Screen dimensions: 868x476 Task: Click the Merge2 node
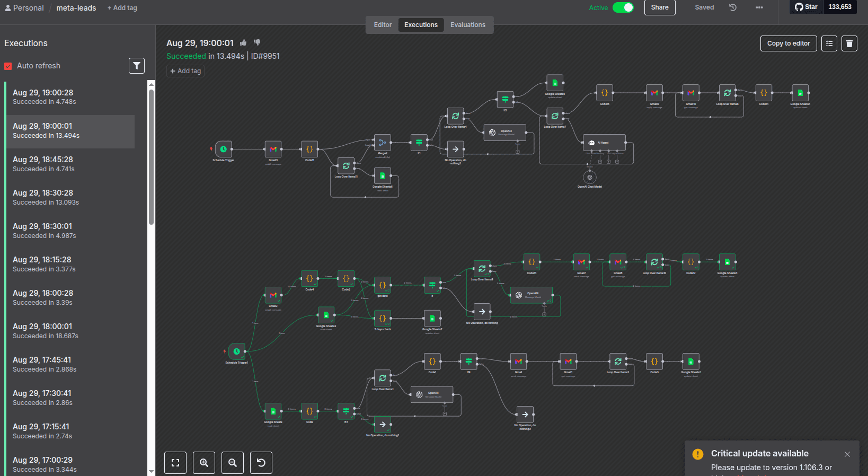coord(382,143)
